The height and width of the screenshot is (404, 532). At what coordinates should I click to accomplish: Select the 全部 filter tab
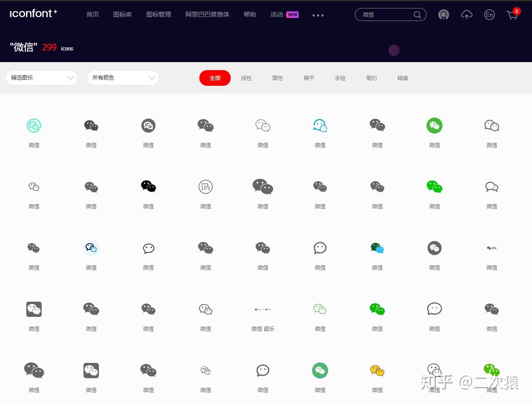215,78
